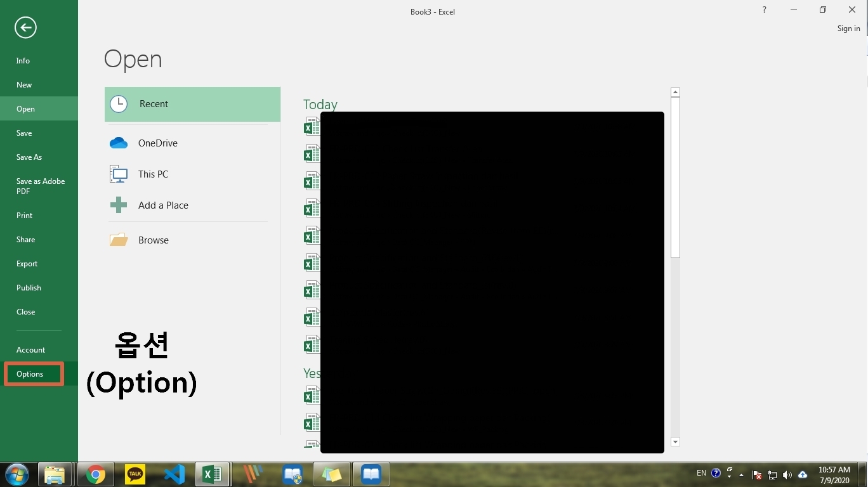Image resolution: width=868 pixels, height=487 pixels.
Task: Open the Account page
Action: (39, 350)
